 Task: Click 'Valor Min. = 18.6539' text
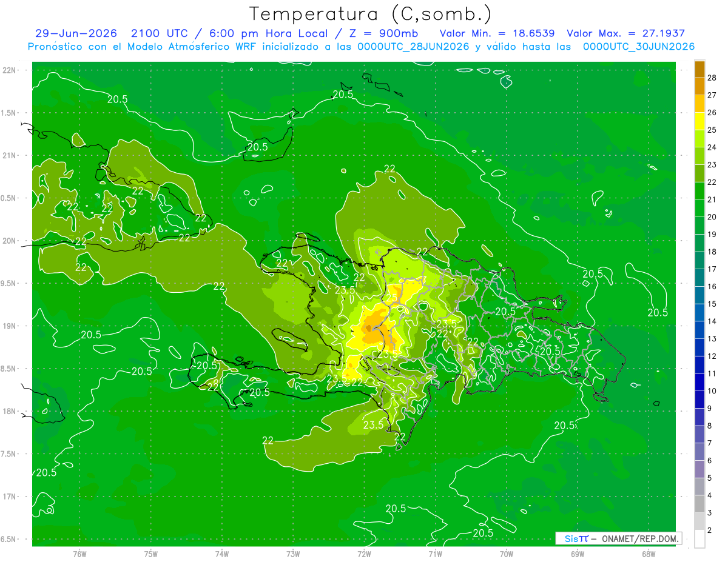(497, 33)
